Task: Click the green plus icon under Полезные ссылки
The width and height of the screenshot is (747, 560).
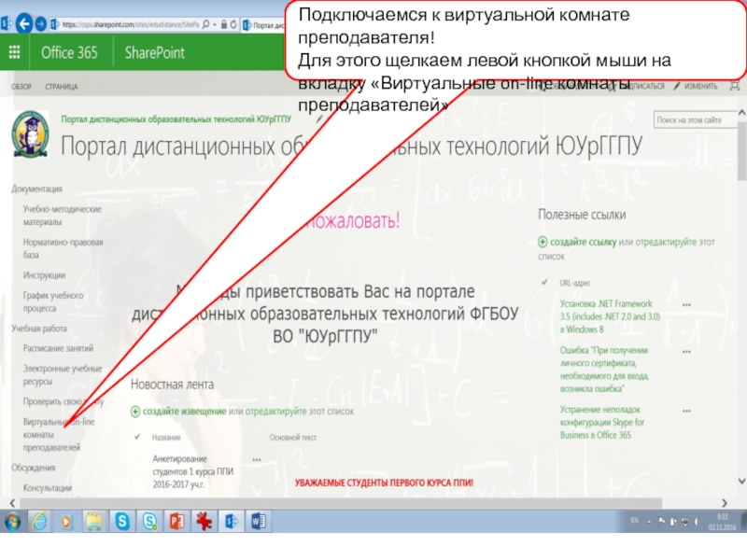Action: coord(543,241)
